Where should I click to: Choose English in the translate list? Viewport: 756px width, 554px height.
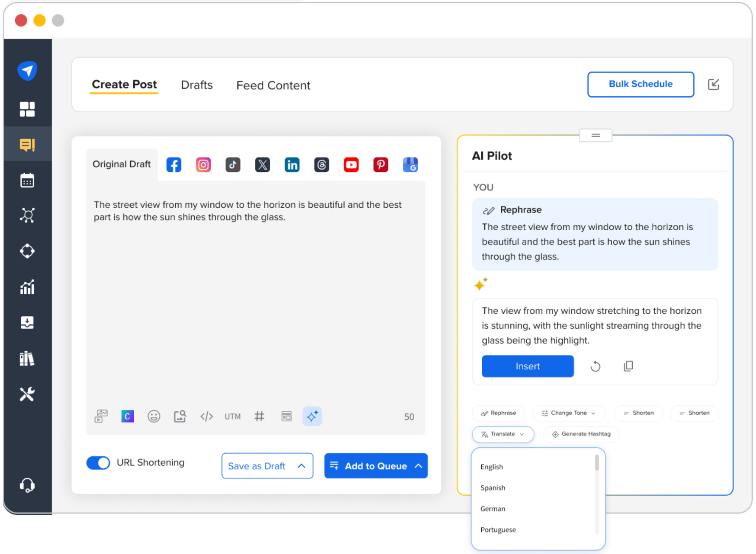pyautogui.click(x=491, y=467)
